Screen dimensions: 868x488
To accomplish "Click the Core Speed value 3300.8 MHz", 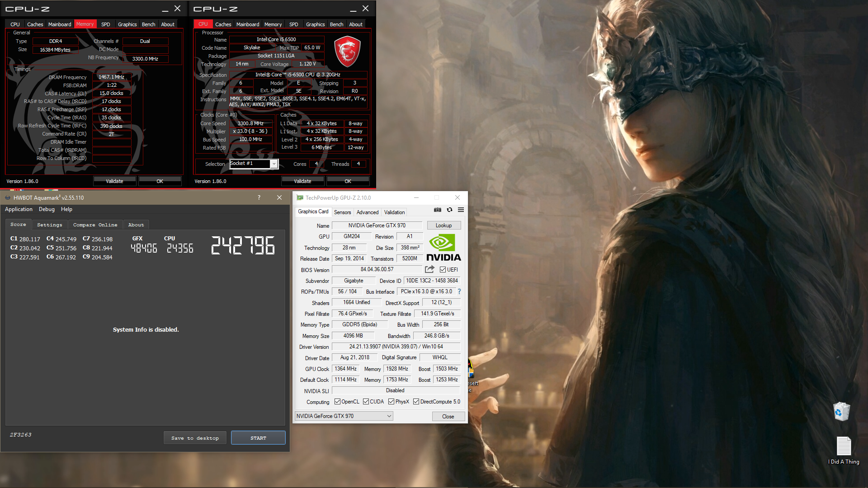I will tap(250, 123).
